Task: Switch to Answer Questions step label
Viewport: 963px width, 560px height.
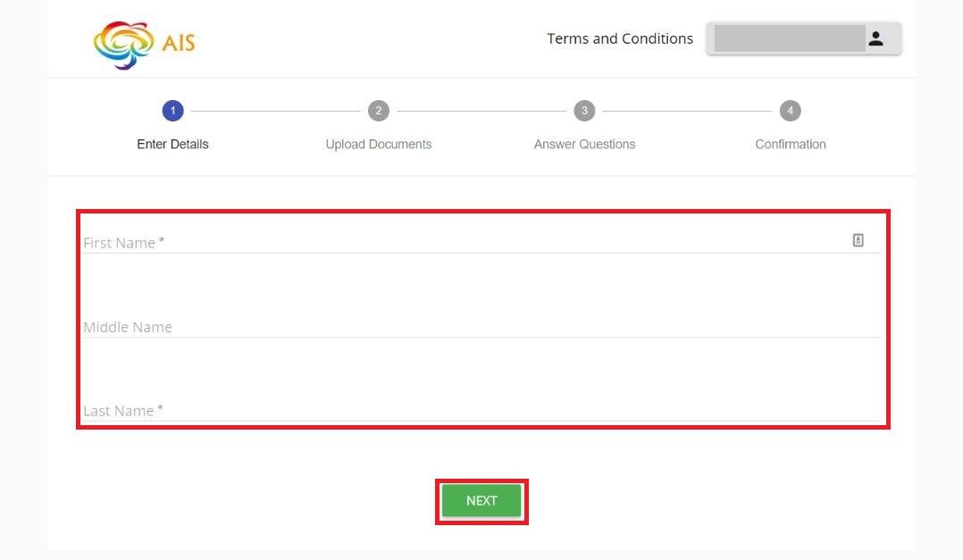Action: pos(584,145)
